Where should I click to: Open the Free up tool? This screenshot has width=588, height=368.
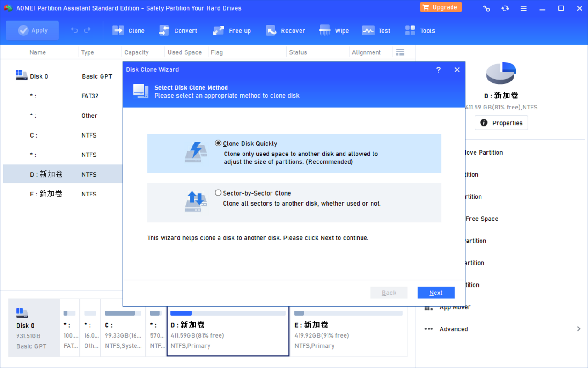[232, 30]
